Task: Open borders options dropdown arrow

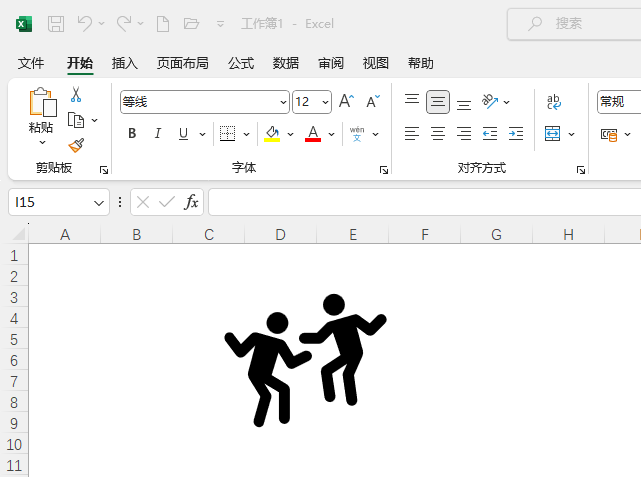Action: (247, 134)
